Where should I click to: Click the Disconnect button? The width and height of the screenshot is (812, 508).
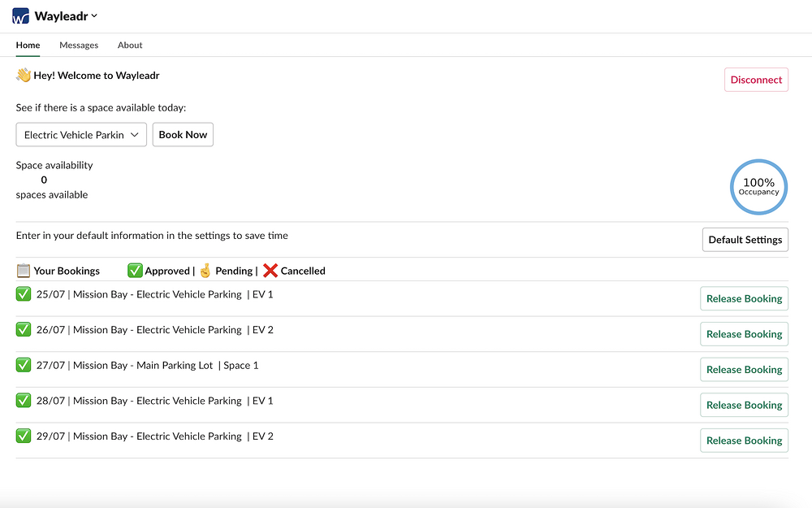(x=756, y=80)
